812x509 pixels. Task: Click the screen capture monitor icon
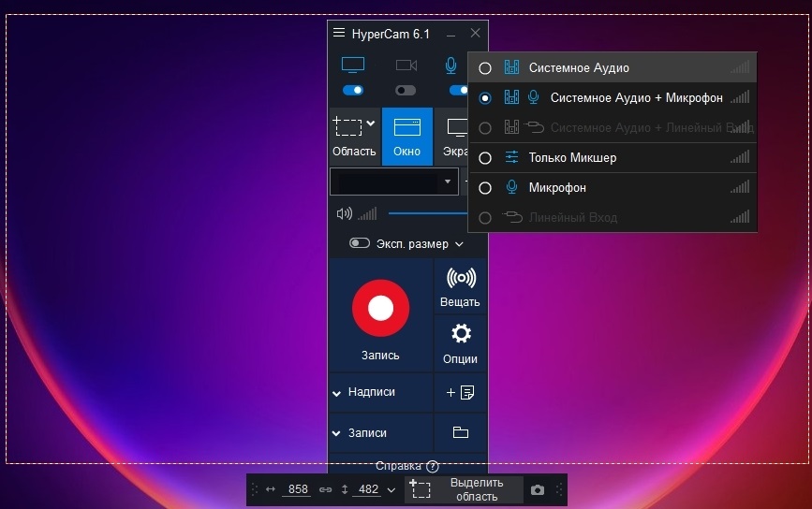click(x=353, y=65)
